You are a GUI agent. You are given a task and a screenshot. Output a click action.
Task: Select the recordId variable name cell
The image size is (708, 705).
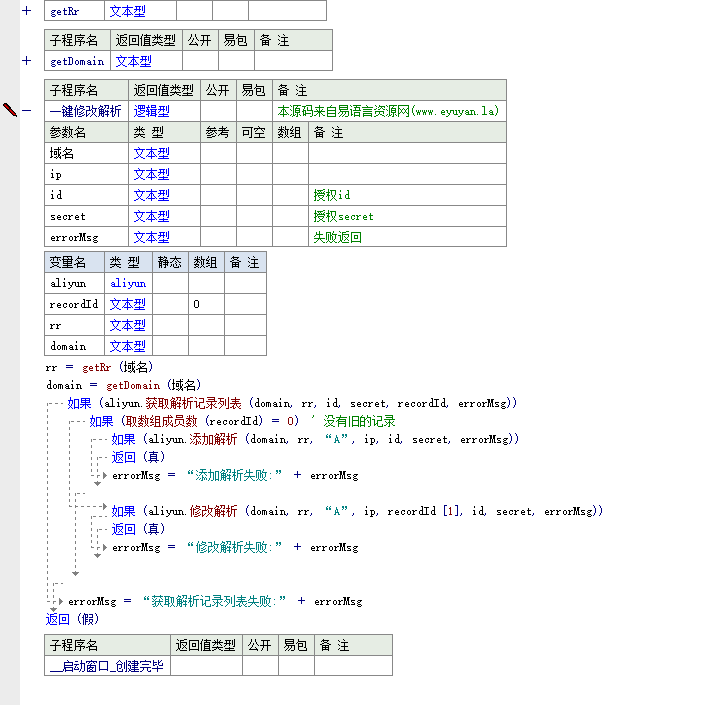pyautogui.click(x=75, y=304)
